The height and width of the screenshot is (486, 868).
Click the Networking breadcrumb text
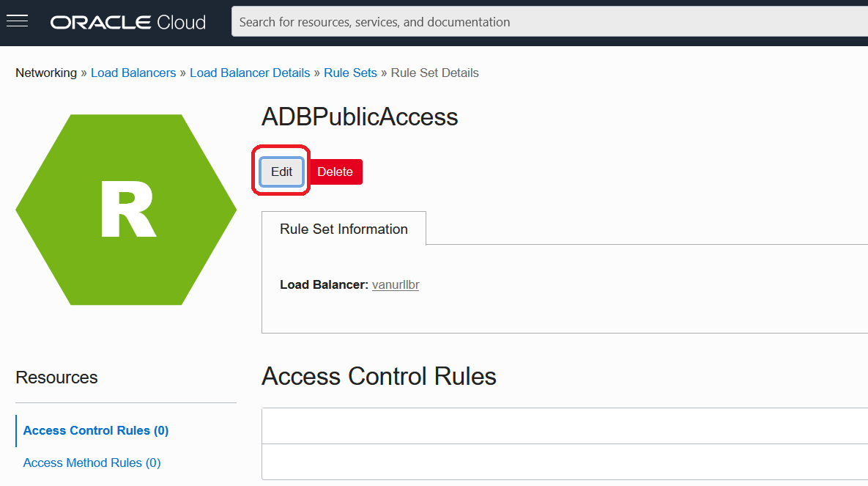point(46,73)
